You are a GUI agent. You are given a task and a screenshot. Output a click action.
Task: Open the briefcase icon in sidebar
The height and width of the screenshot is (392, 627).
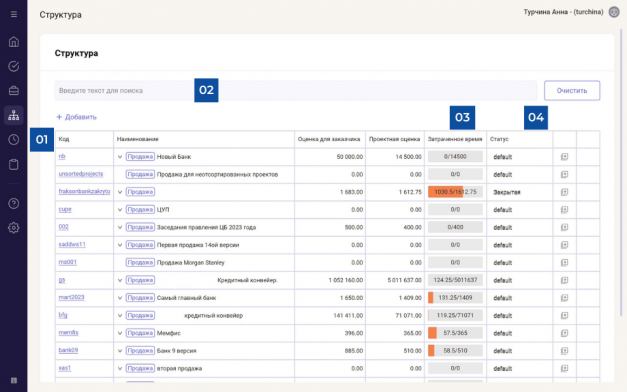pyautogui.click(x=14, y=91)
